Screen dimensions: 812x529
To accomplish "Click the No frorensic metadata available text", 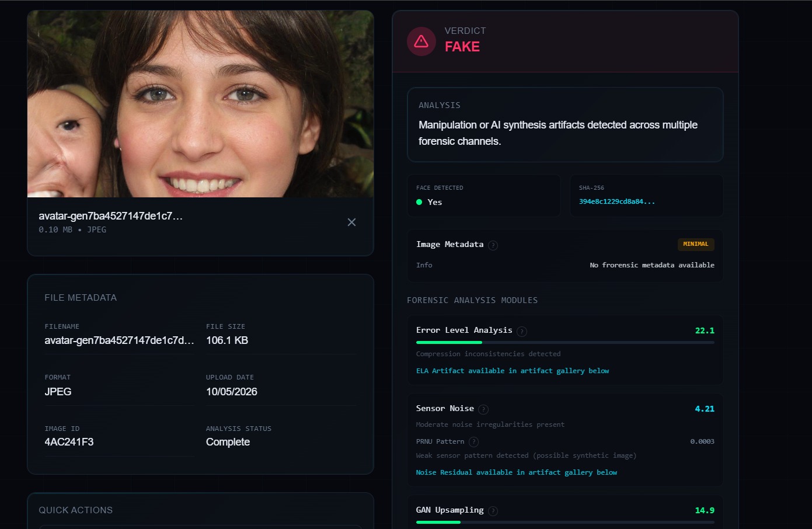I will click(x=652, y=265).
